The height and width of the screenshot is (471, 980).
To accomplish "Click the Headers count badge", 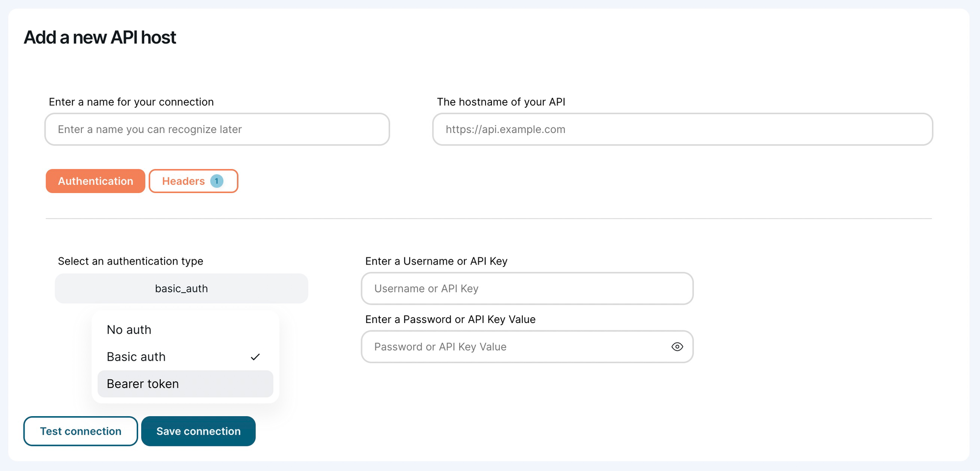I will pos(216,181).
